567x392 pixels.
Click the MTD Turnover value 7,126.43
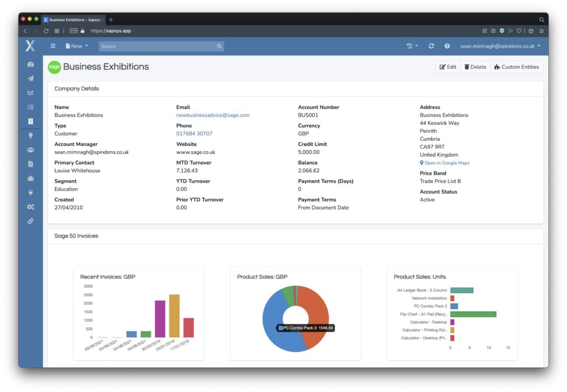pos(187,171)
